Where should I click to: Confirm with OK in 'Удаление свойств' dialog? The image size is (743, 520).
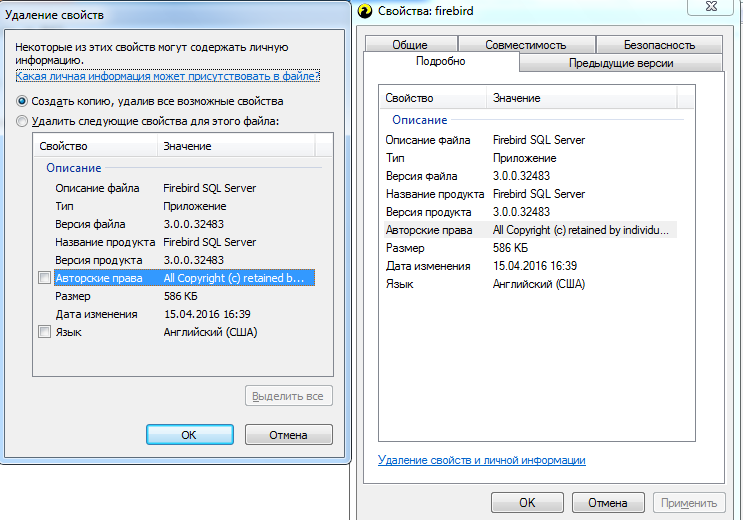[190, 435]
